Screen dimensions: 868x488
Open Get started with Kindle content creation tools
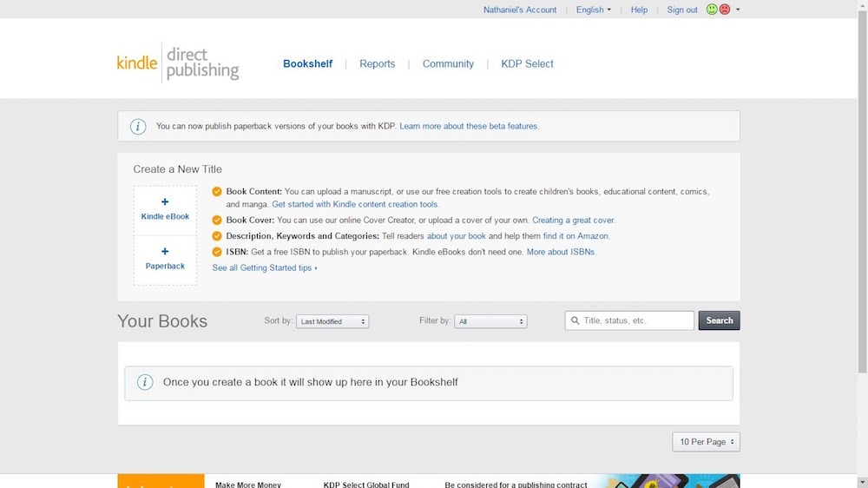pyautogui.click(x=356, y=204)
